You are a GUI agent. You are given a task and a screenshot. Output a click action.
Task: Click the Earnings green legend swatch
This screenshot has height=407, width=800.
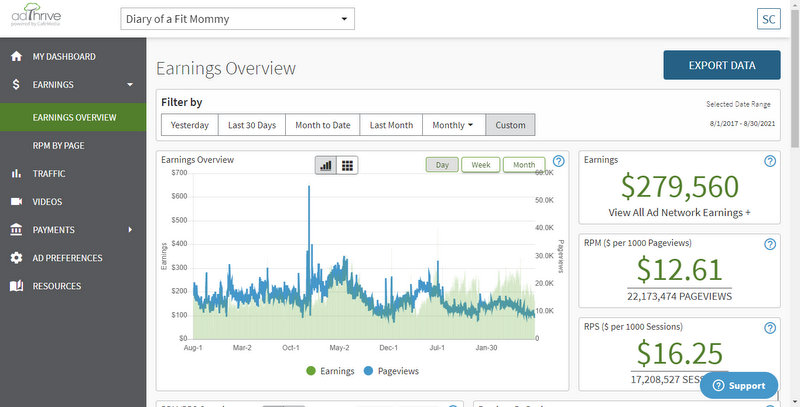click(x=311, y=371)
